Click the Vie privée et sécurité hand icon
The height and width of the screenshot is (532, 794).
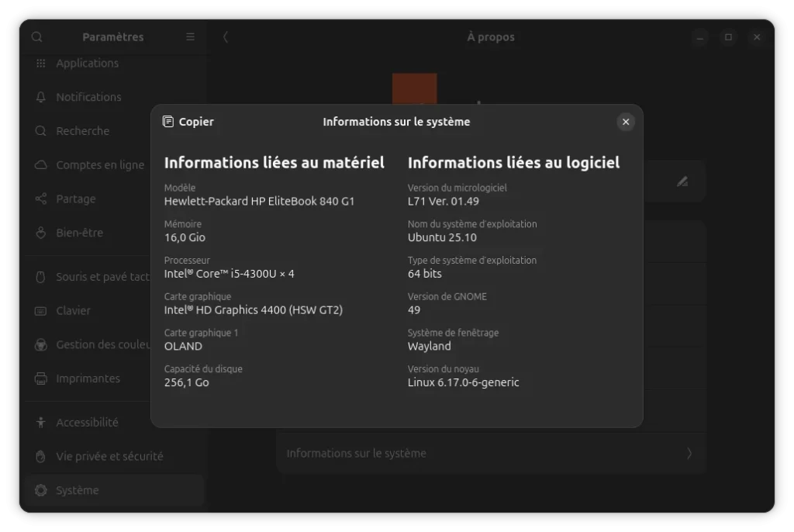[x=41, y=457]
